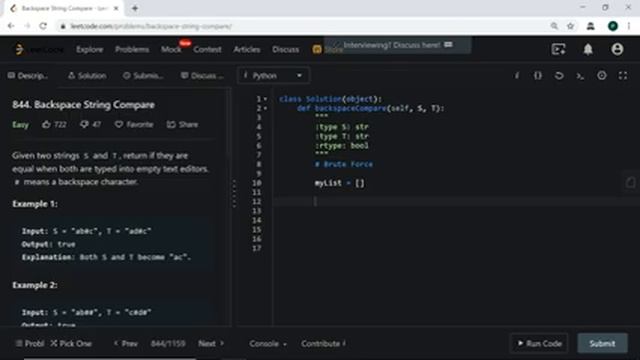Go to the Prev problem
The width and height of the screenshot is (640, 360).
(126, 344)
